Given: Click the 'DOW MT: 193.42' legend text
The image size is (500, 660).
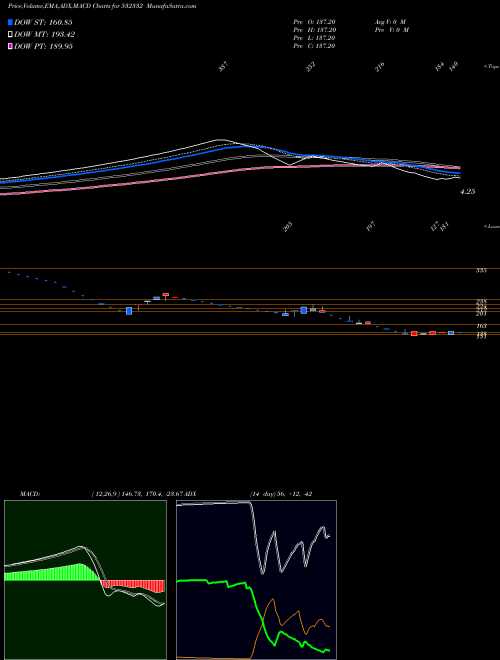Looking at the screenshot, I should pyautogui.click(x=44, y=34).
